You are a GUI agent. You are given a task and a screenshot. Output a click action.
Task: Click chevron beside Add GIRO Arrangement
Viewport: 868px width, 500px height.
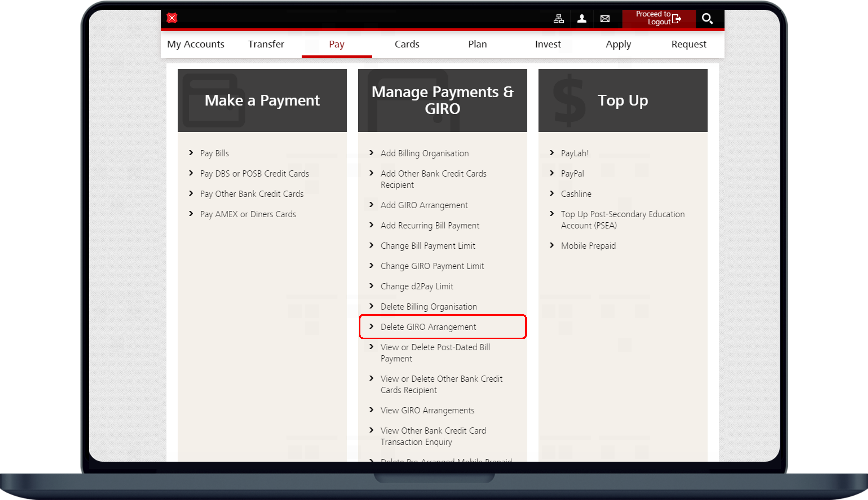pyautogui.click(x=372, y=205)
